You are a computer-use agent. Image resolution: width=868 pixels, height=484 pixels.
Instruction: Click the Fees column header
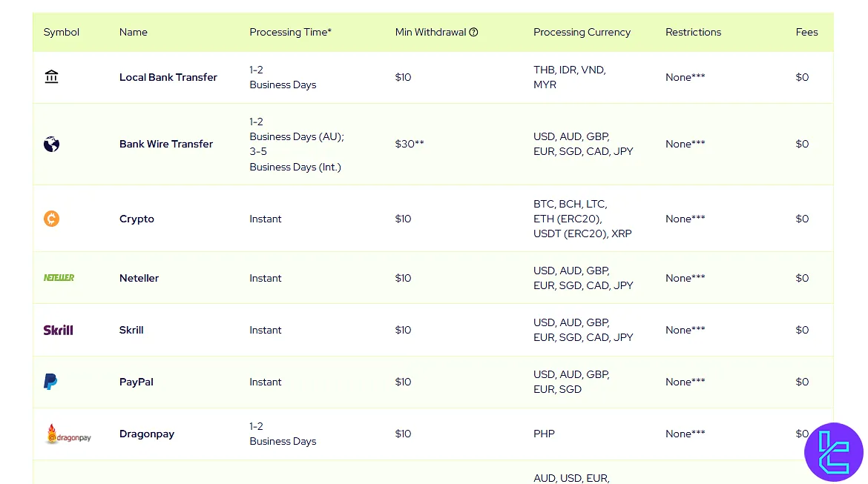pos(806,33)
